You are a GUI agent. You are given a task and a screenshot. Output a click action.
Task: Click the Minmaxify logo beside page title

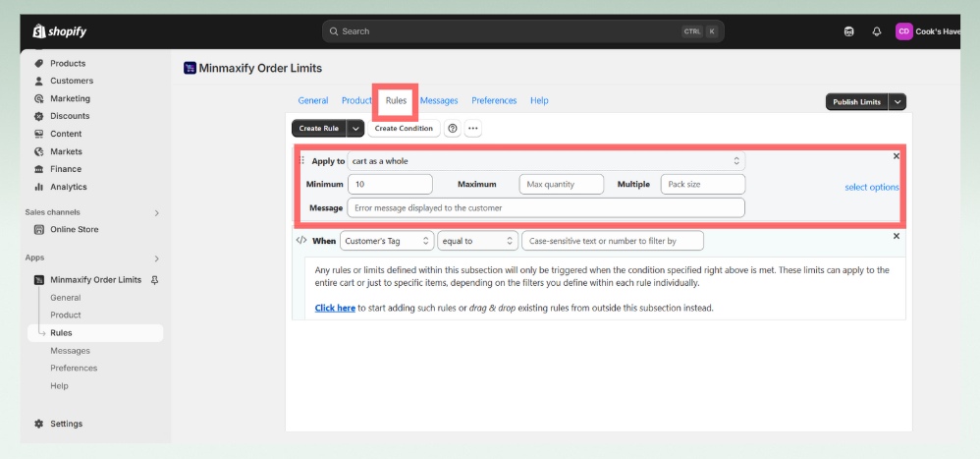click(x=190, y=68)
